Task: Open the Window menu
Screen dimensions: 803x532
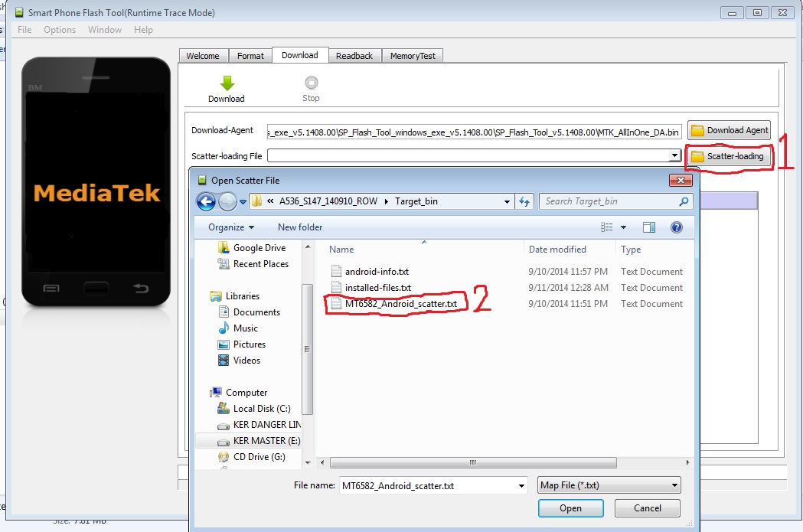Action: pos(105,30)
